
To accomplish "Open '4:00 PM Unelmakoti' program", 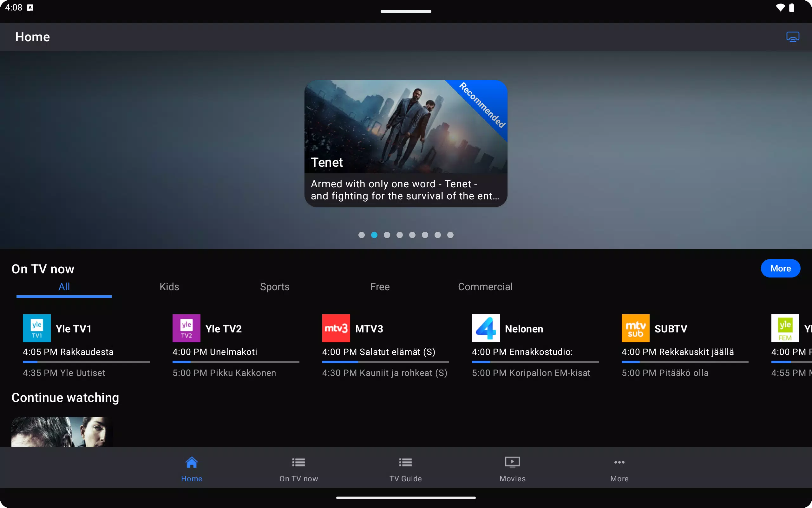I will (215, 352).
